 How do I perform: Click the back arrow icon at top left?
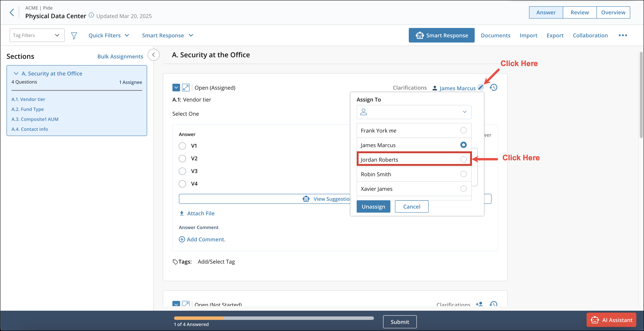(x=12, y=12)
